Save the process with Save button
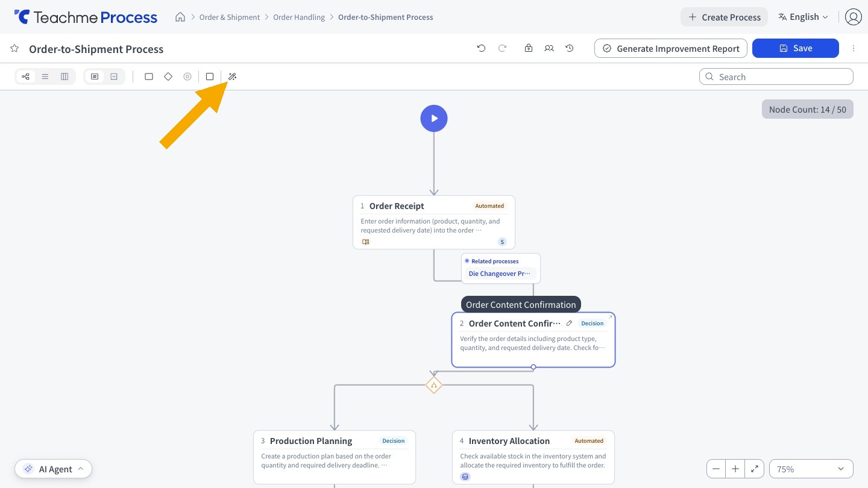Viewport: 868px width, 488px height. 796,48
